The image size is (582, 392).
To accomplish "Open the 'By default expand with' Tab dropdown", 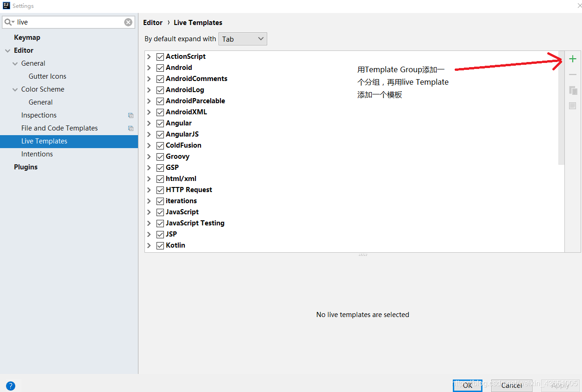I will (x=243, y=39).
